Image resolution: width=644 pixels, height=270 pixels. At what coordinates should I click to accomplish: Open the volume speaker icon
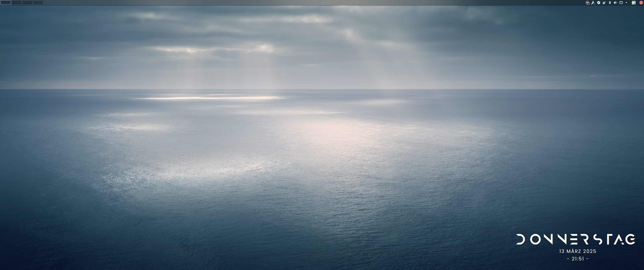tap(615, 3)
